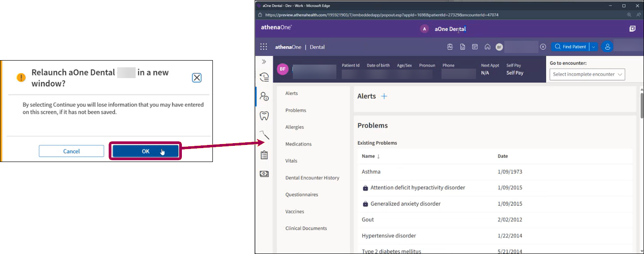Click date 1/22/2014 for Hypertensive disorder

point(510,236)
